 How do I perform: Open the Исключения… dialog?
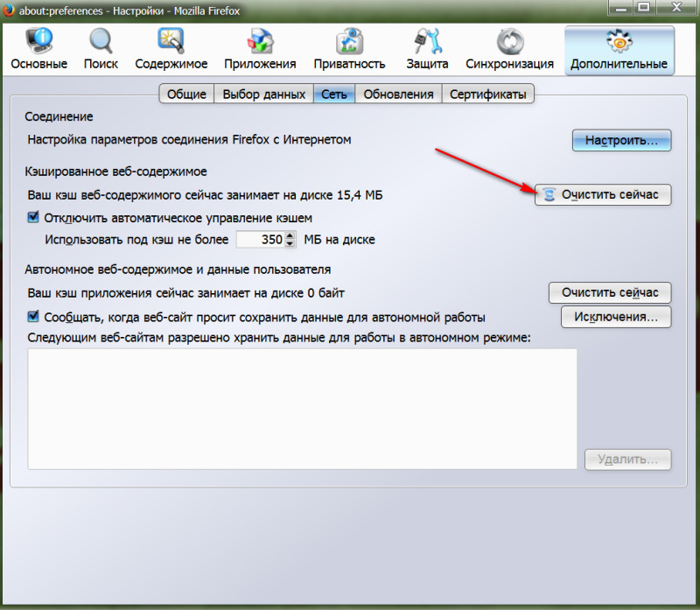(x=616, y=317)
